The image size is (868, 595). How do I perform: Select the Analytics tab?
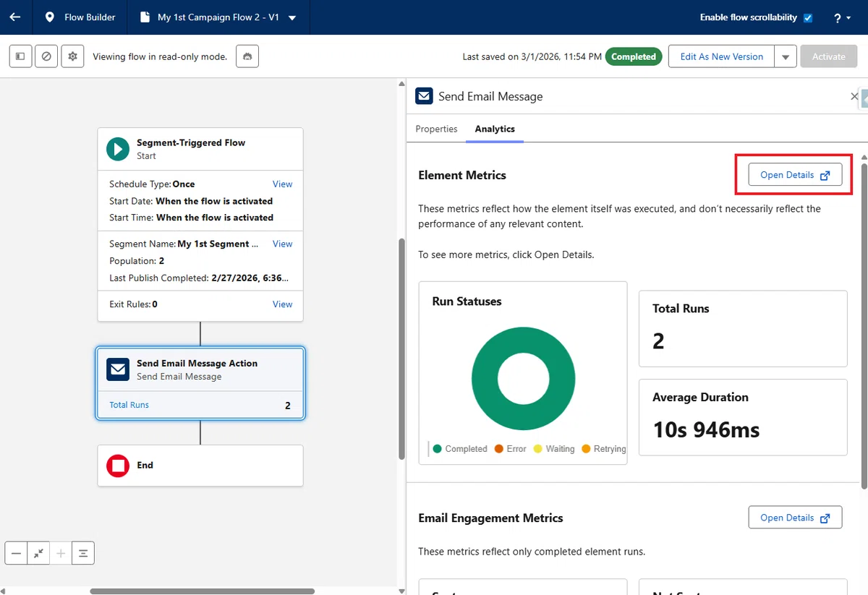[x=495, y=129]
